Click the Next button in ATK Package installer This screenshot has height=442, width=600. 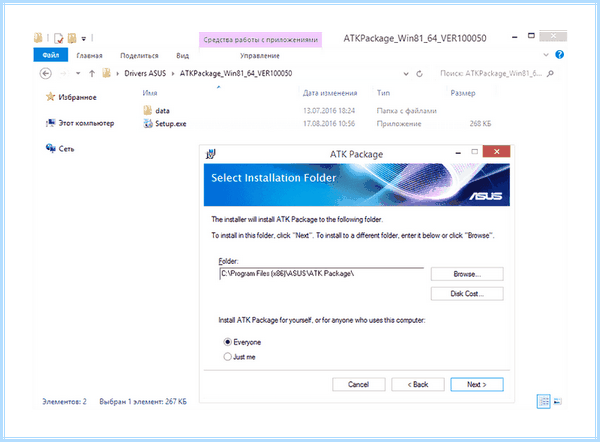[x=477, y=384]
